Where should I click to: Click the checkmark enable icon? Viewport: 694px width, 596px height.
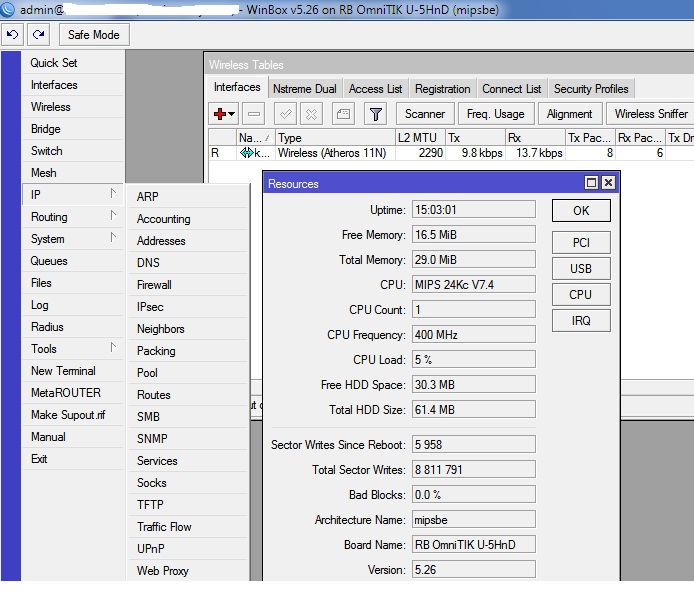click(x=285, y=114)
